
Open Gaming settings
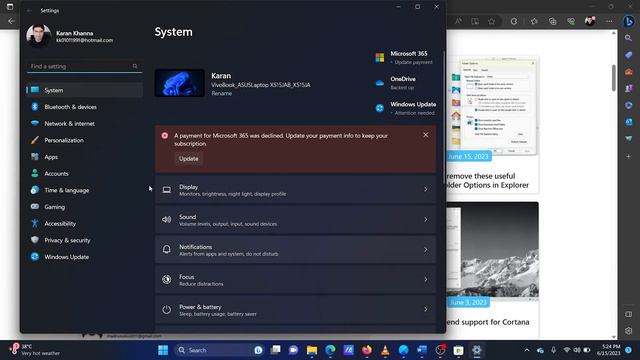point(84,207)
